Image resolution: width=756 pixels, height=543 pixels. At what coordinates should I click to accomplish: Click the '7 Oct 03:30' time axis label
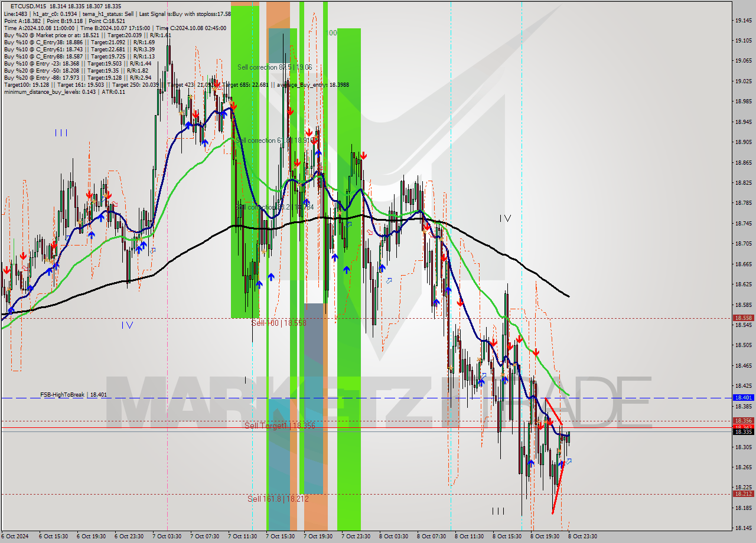(167, 537)
